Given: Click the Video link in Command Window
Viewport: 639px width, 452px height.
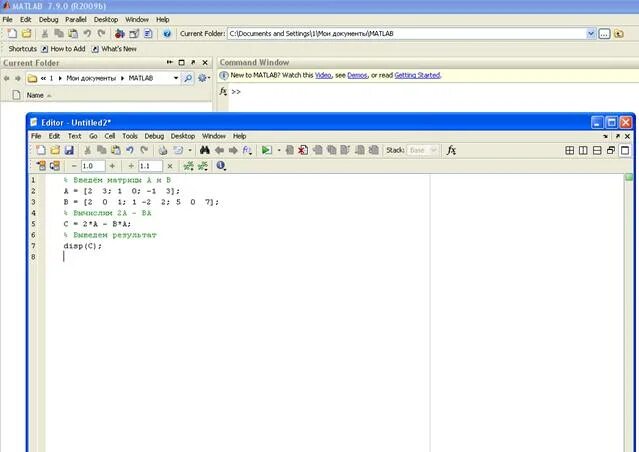Looking at the screenshot, I should click(x=323, y=75).
